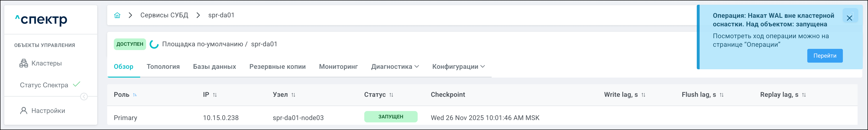
Task: Sort by IP column arrows
Action: (x=215, y=95)
